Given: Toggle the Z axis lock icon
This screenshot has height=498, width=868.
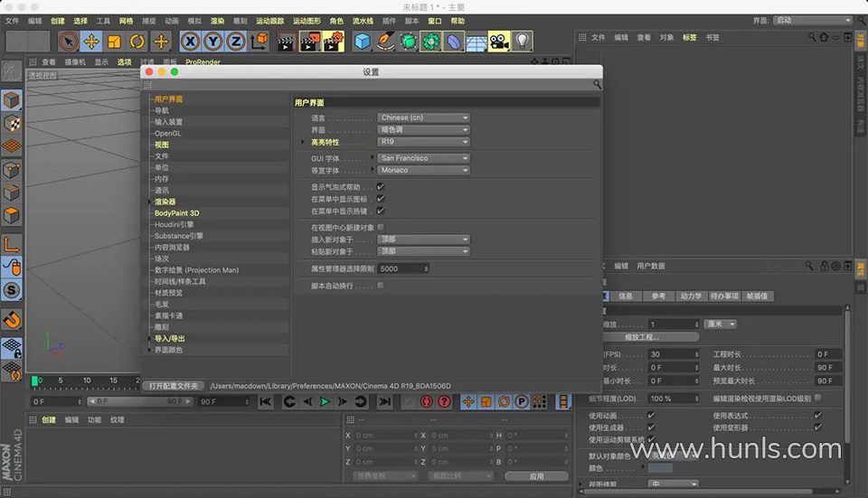Looking at the screenshot, I should [236, 41].
